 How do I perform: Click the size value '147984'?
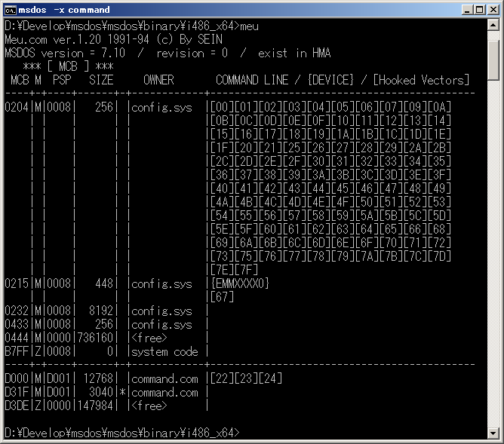(x=95, y=406)
